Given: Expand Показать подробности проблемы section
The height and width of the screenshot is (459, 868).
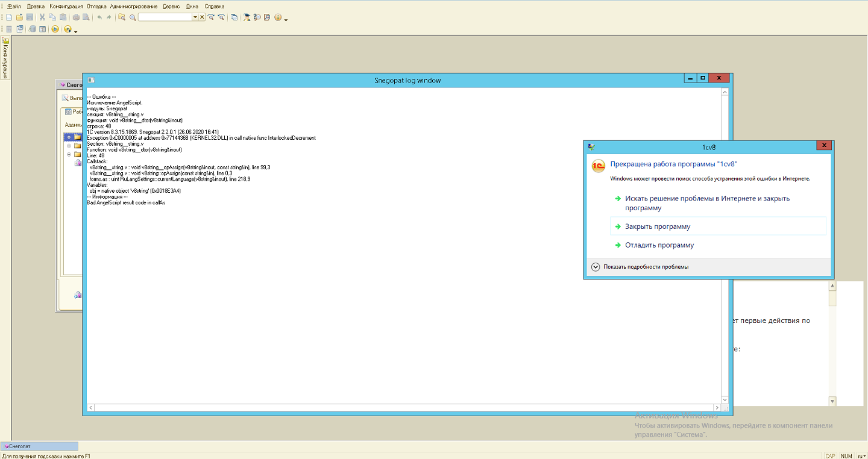Looking at the screenshot, I should tap(640, 267).
